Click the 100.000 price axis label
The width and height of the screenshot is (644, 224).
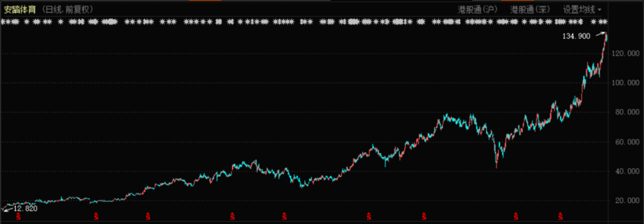coord(625,83)
